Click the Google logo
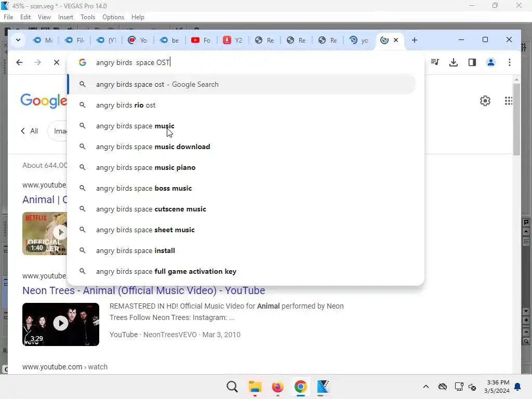532x399 pixels. tap(44, 101)
